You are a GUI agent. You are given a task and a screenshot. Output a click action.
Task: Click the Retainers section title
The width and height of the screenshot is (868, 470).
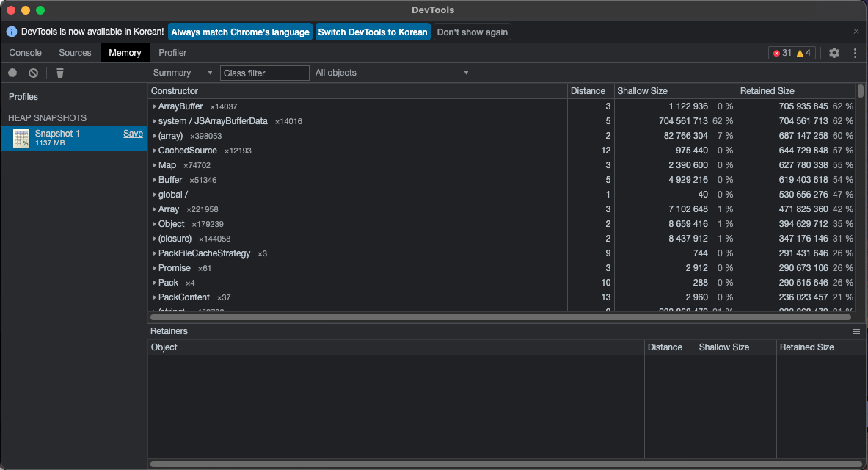pyautogui.click(x=169, y=331)
